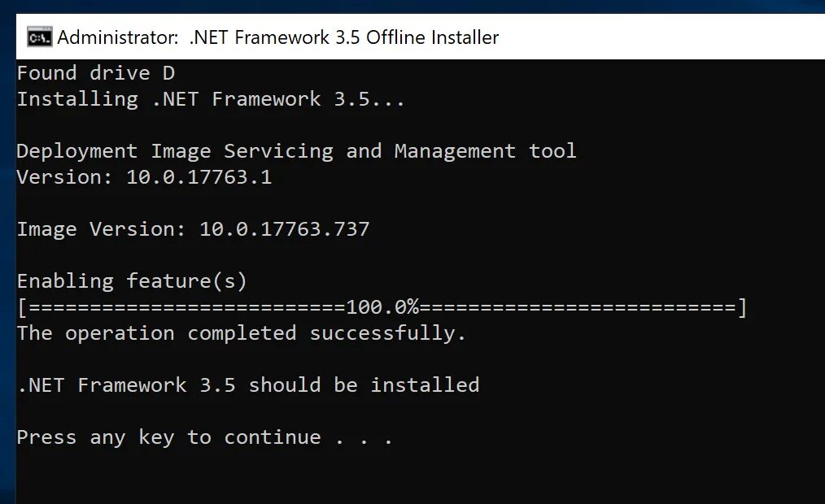Click the 'Press any key to continue' prompt
The height and width of the screenshot is (504, 825).
(168, 437)
